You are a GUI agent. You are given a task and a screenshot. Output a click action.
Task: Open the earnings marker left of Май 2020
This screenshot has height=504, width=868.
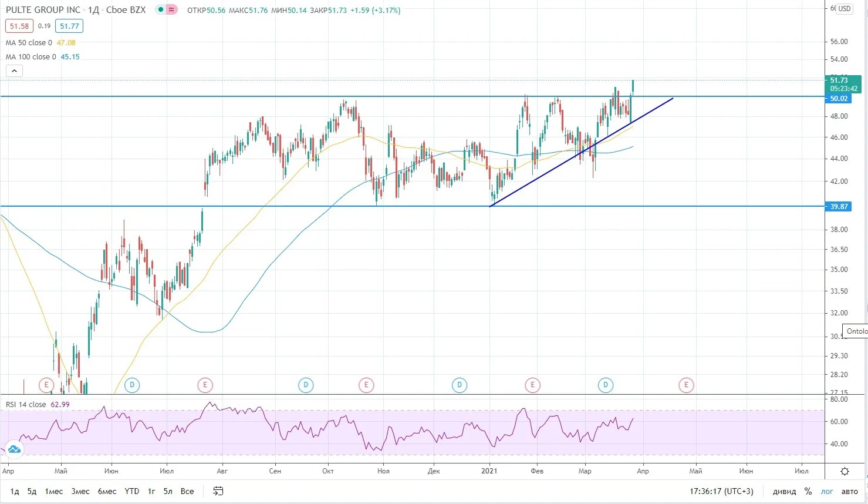click(46, 385)
